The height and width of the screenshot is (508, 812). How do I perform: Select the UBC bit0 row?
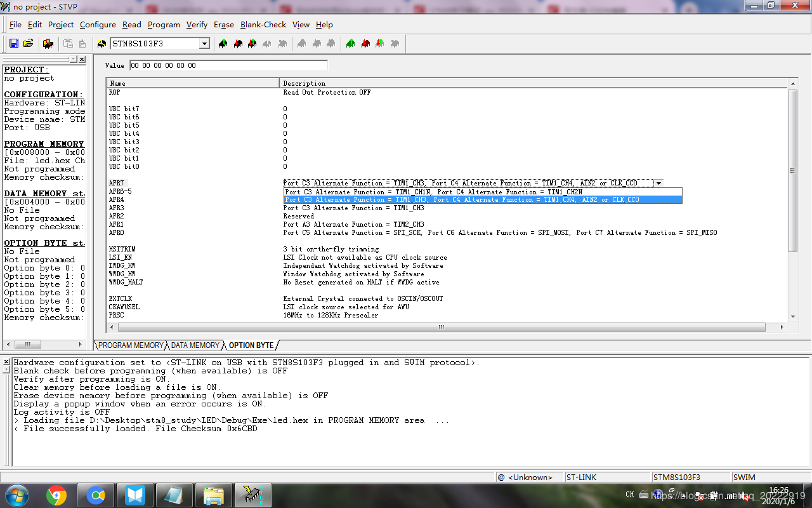(x=447, y=167)
